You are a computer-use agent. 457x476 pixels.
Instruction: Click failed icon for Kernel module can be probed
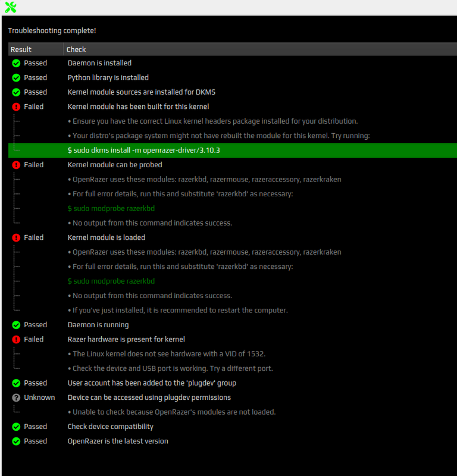(x=16, y=165)
